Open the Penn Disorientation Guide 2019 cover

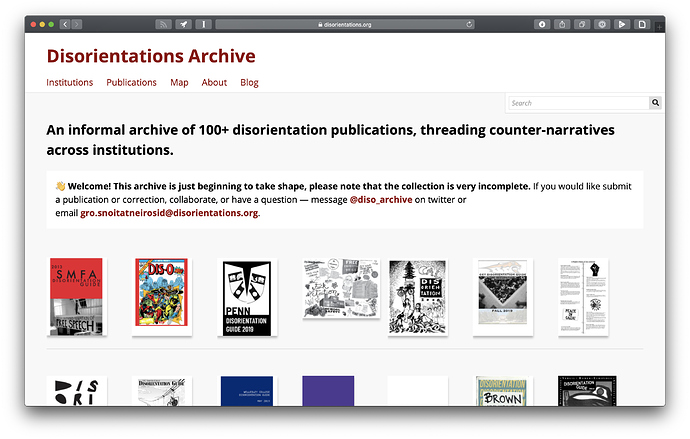coord(247,298)
